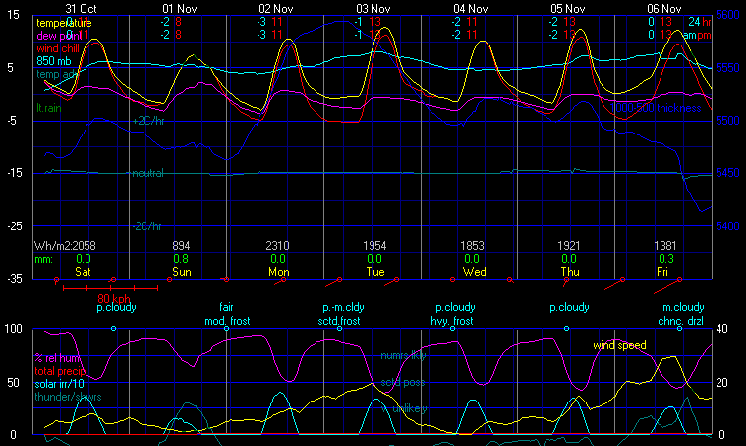Select the -35 temperature axis value
This screenshot has width=746, height=446.
(15, 278)
